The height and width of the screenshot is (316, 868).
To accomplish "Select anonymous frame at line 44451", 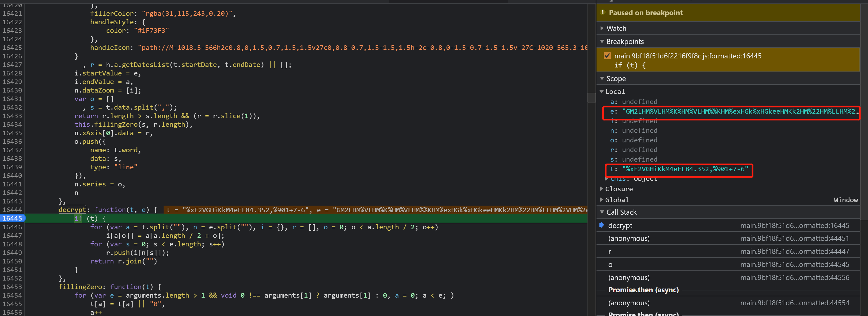I will pyautogui.click(x=728, y=238).
